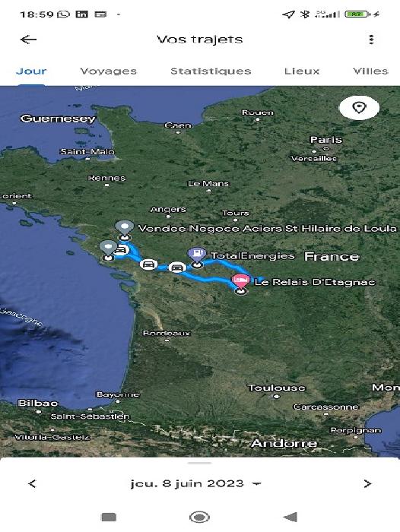Image resolution: width=400 pixels, height=532 pixels.
Task: Tap the location pin button on map
Action: [359, 108]
